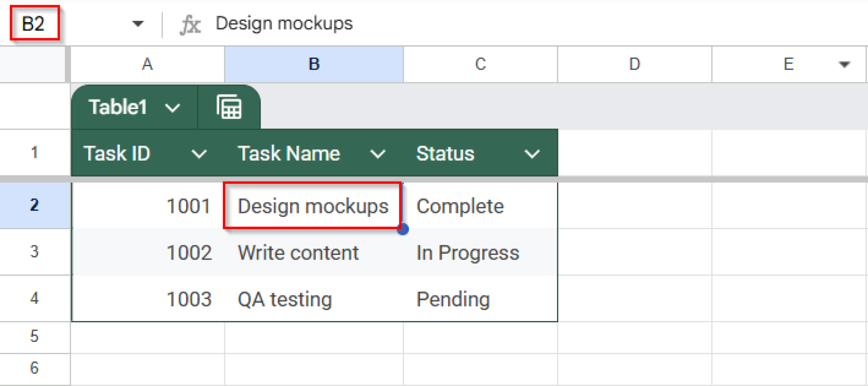Click cell containing 1002

point(147,252)
